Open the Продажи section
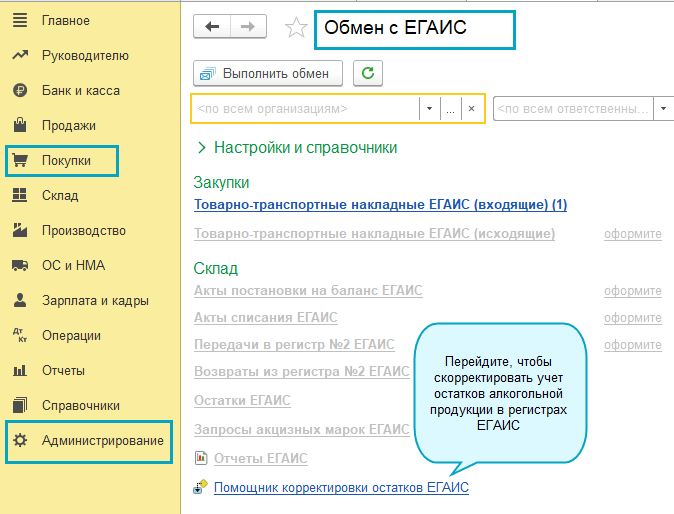This screenshot has width=674, height=514. pyautogui.click(x=69, y=125)
